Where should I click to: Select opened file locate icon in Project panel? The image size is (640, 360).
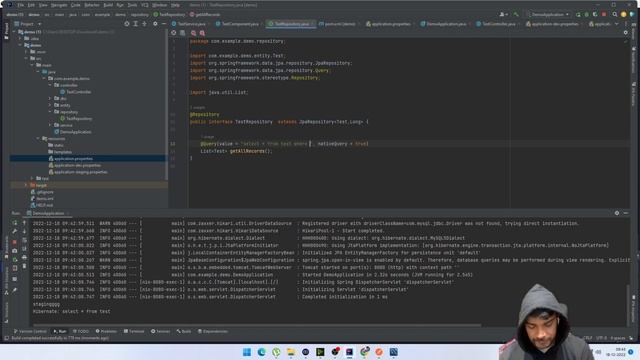[127, 24]
